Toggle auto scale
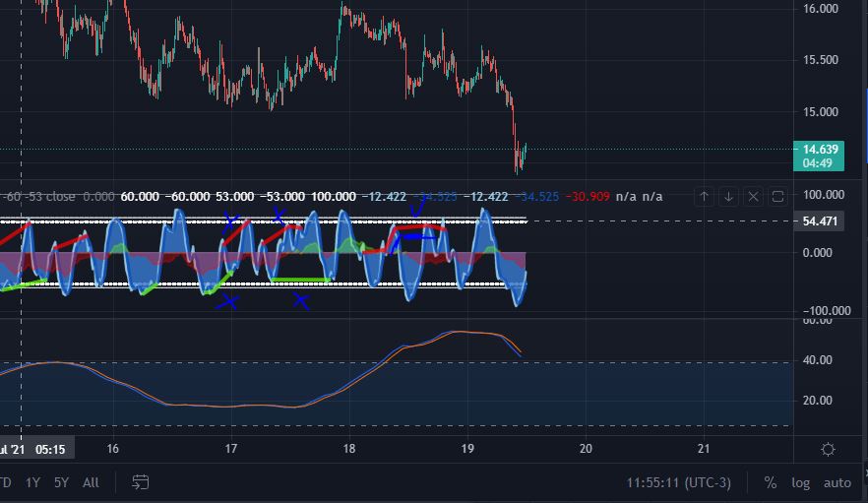 pos(837,483)
